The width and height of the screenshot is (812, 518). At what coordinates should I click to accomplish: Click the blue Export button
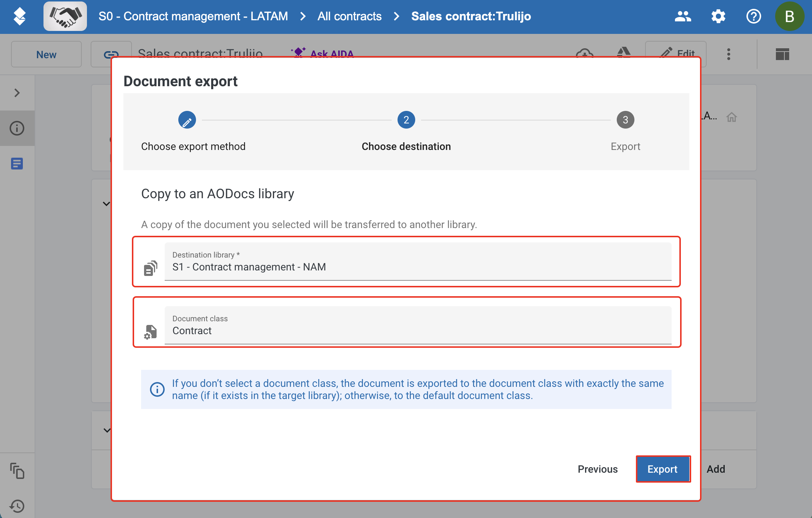coord(663,469)
